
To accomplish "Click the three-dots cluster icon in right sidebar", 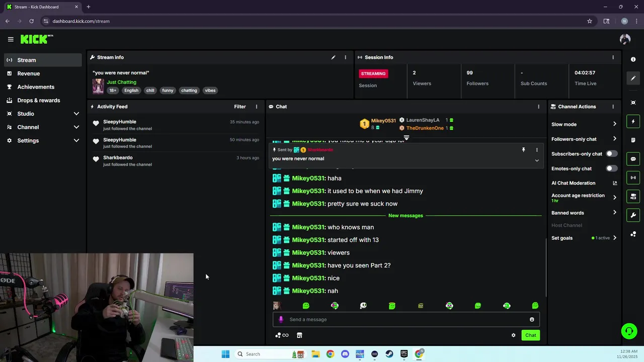I will pyautogui.click(x=633, y=234).
